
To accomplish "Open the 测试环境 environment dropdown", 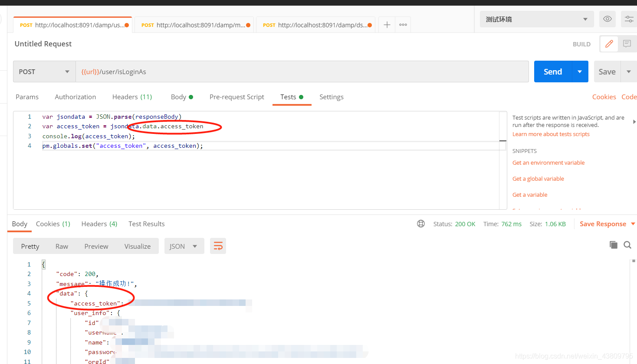I will 537,19.
